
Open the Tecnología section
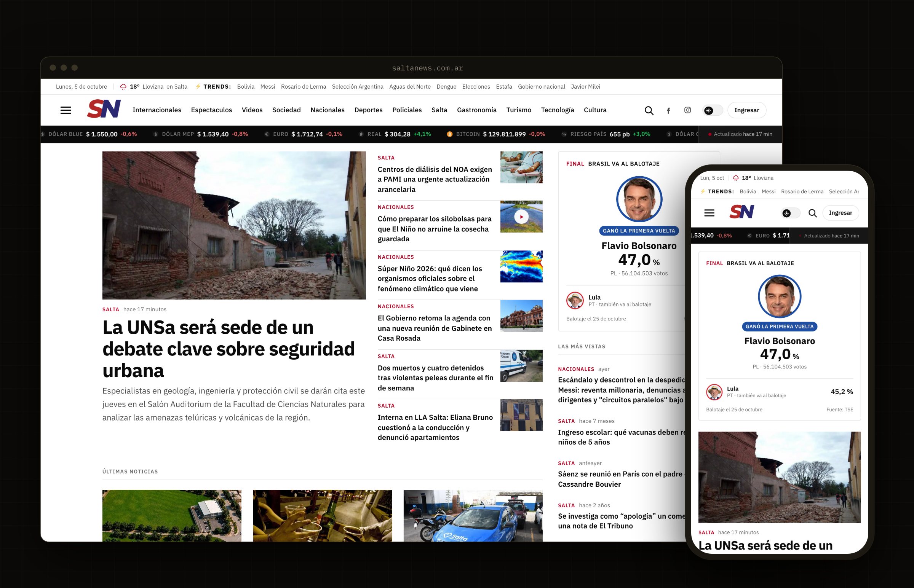click(558, 110)
